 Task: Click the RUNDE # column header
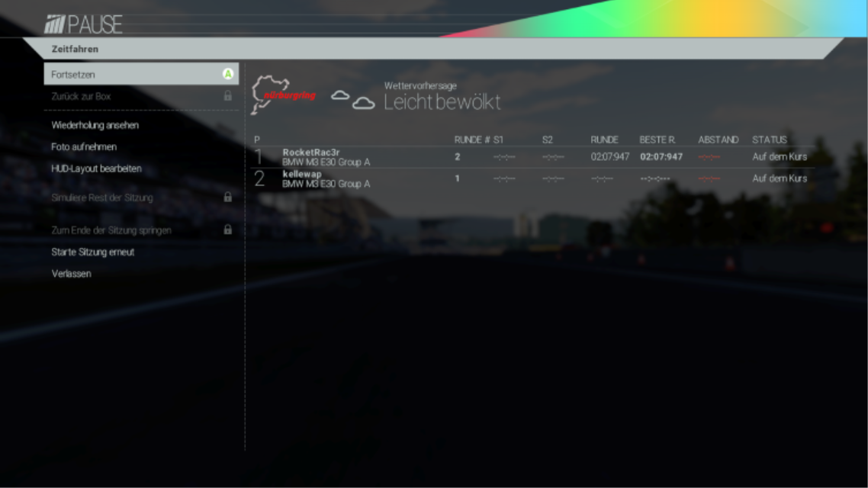coord(471,140)
